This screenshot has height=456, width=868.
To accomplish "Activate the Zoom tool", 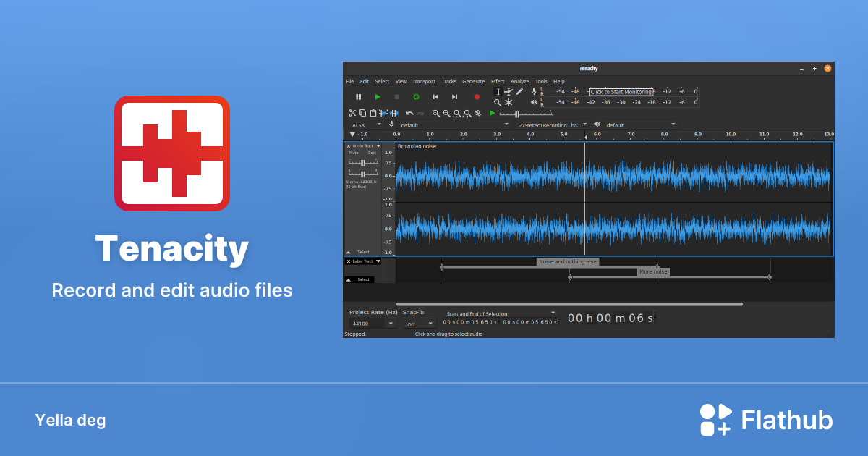I will click(x=498, y=102).
